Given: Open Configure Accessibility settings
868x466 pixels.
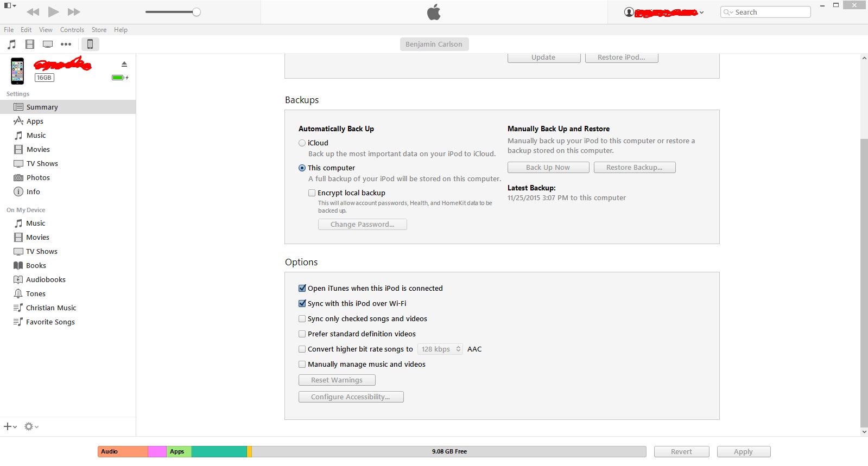Looking at the screenshot, I should pos(351,397).
